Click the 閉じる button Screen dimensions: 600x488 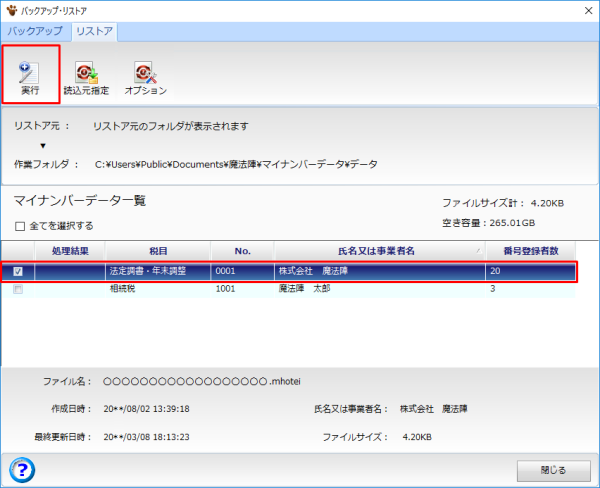552,469
